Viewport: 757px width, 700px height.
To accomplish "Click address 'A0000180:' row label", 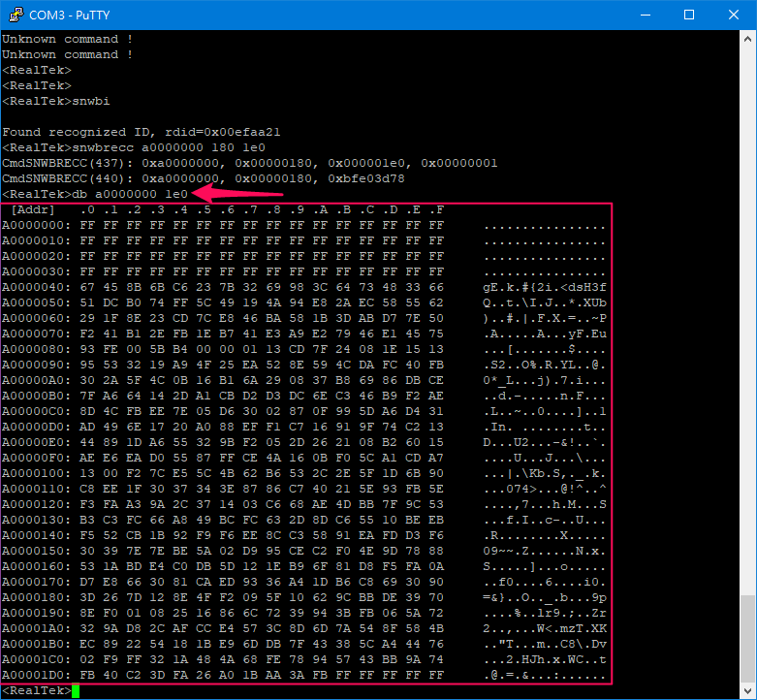I will point(36,597).
